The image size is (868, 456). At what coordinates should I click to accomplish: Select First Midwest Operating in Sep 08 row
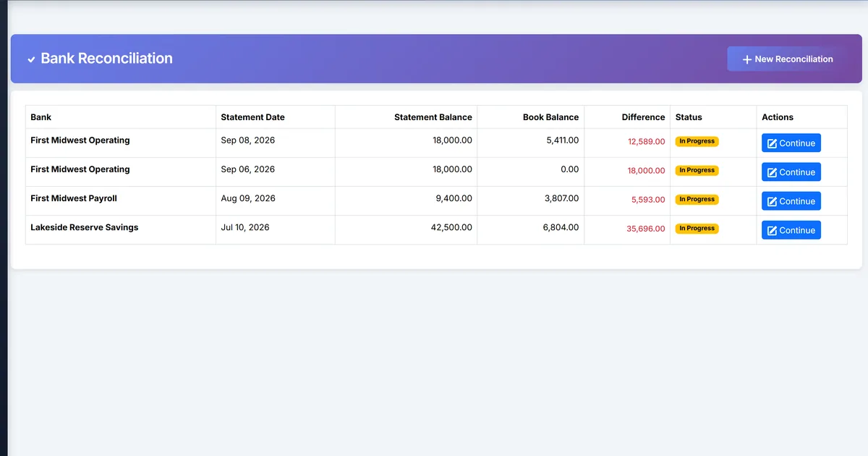(x=80, y=140)
